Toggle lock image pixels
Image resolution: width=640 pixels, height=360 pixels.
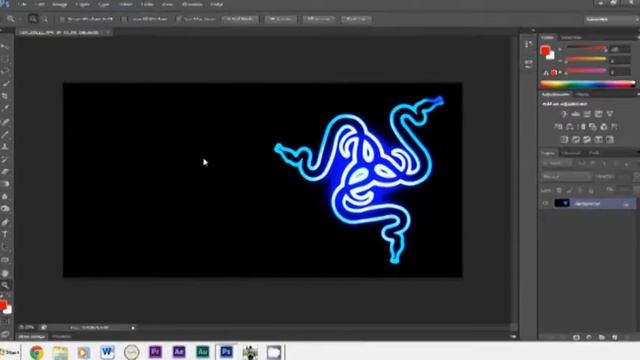[x=569, y=190]
